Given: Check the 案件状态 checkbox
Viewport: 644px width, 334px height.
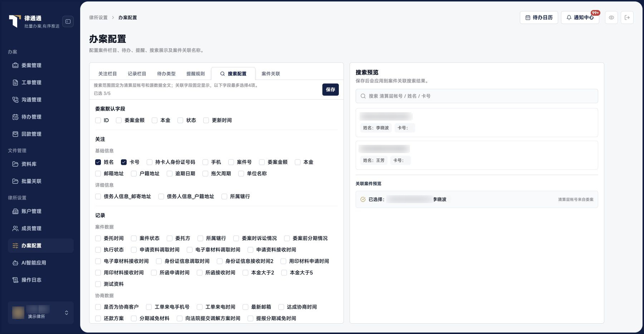Looking at the screenshot, I should click(134, 239).
